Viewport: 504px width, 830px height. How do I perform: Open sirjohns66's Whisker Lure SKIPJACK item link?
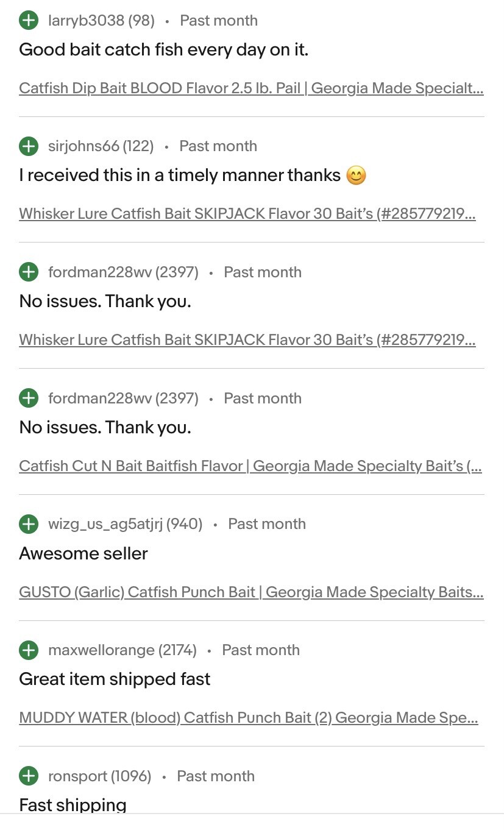tap(247, 214)
